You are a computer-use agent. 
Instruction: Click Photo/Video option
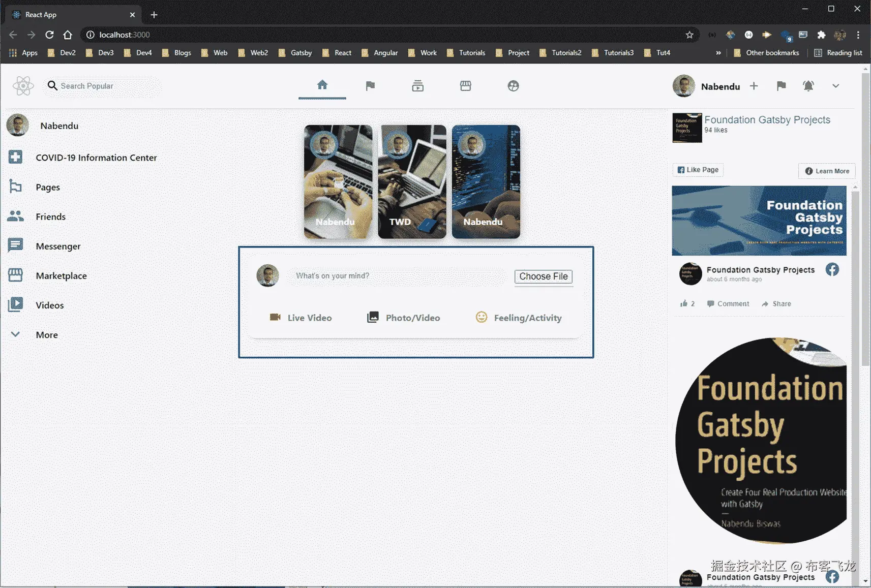point(404,318)
